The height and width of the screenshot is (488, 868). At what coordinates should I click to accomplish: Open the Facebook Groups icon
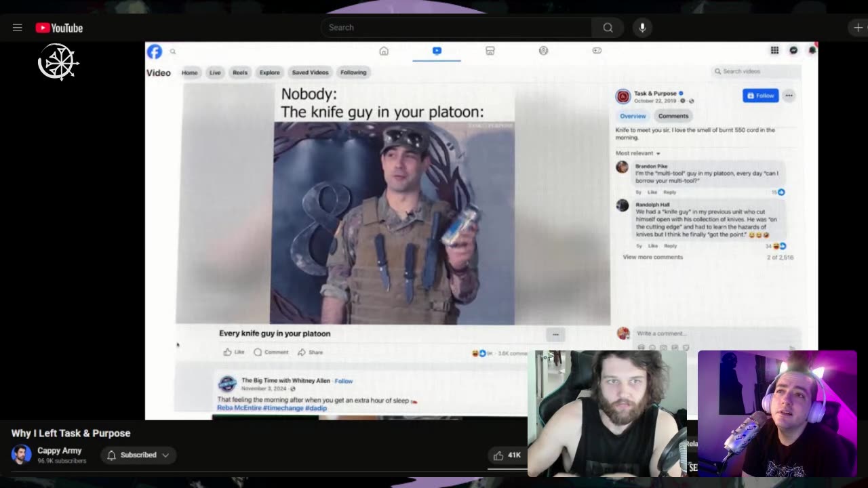coord(543,51)
